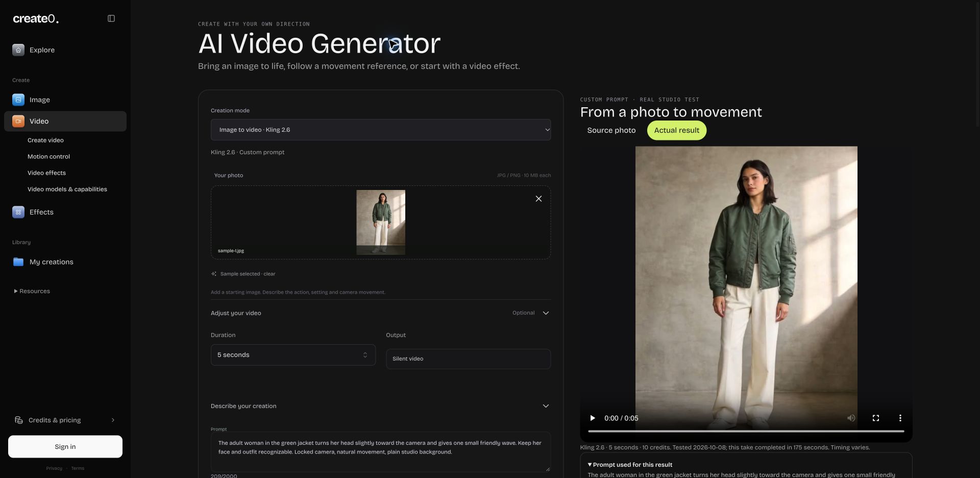Viewport: 980px width, 478px height.
Task: Open Explore from the sidebar
Action: (65, 50)
